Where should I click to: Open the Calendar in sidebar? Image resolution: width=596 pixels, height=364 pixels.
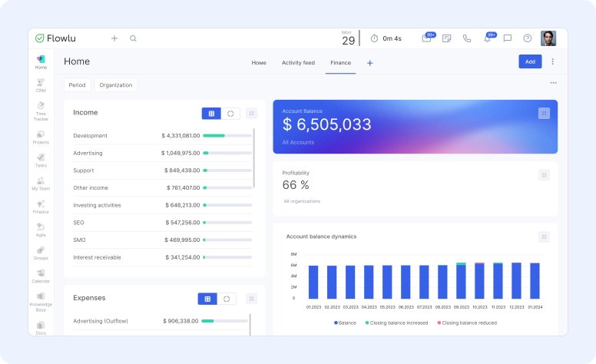(41, 276)
